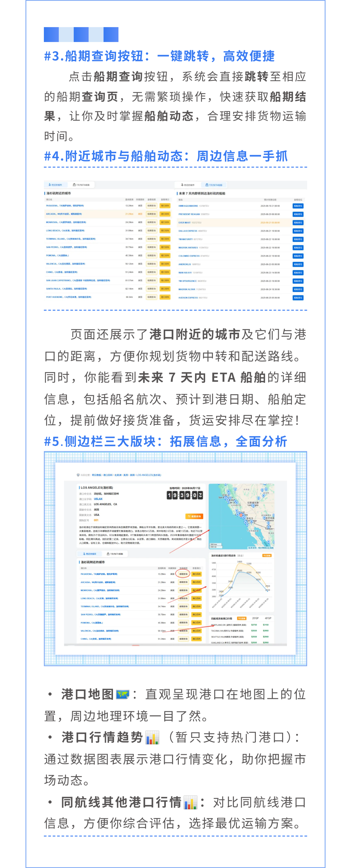Click 船舶定位 for ANDROKLIS
The width and height of the screenshot is (351, 868).
tap(298, 264)
